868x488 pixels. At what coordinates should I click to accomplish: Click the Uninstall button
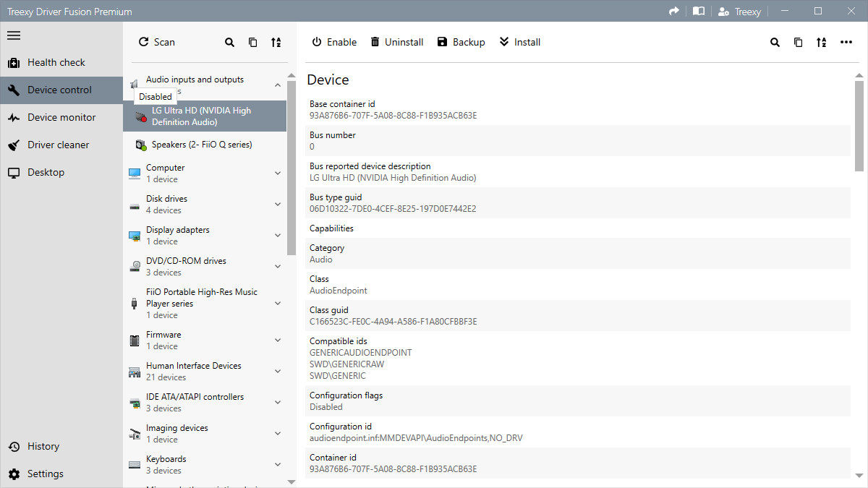(x=396, y=42)
